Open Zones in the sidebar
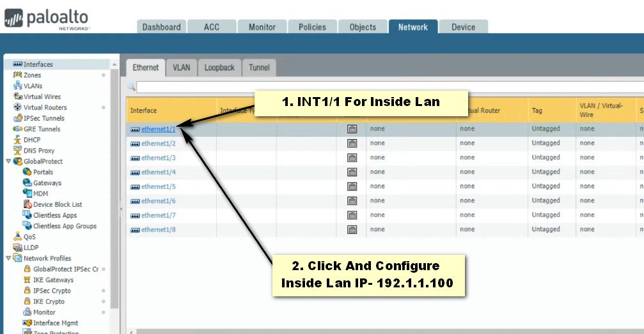The height and width of the screenshot is (334, 644). (x=32, y=75)
